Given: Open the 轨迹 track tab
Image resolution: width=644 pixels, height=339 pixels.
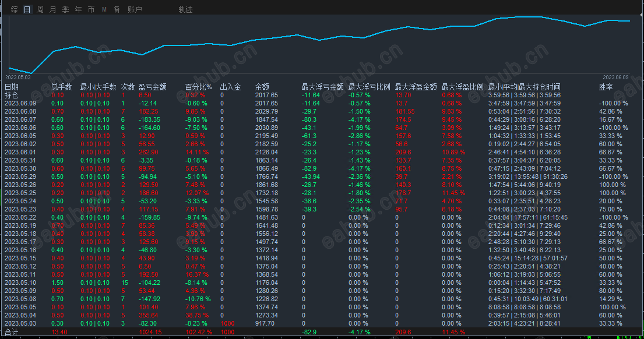Looking at the screenshot, I should click(186, 9).
